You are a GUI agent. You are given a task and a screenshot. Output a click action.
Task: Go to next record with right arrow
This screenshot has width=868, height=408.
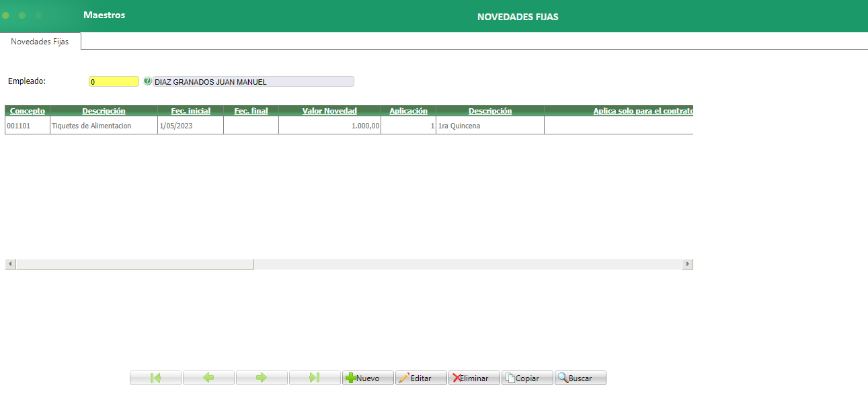click(262, 378)
